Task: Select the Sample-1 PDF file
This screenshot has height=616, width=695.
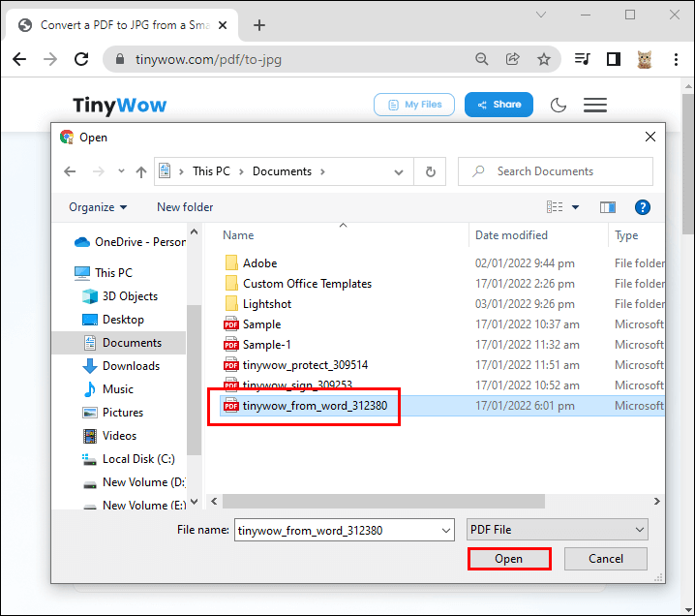Action: tap(257, 345)
